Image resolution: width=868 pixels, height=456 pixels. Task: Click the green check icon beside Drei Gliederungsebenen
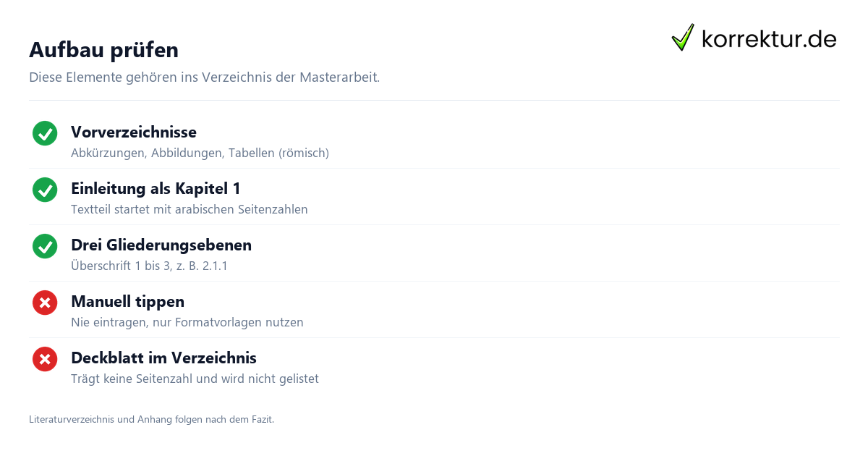(45, 246)
